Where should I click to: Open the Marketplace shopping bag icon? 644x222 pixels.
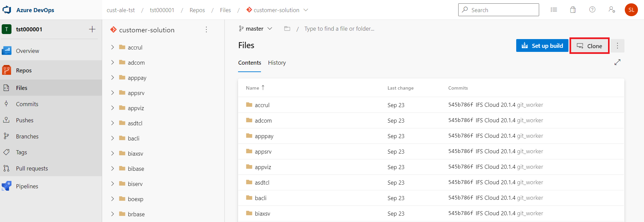[x=573, y=10]
